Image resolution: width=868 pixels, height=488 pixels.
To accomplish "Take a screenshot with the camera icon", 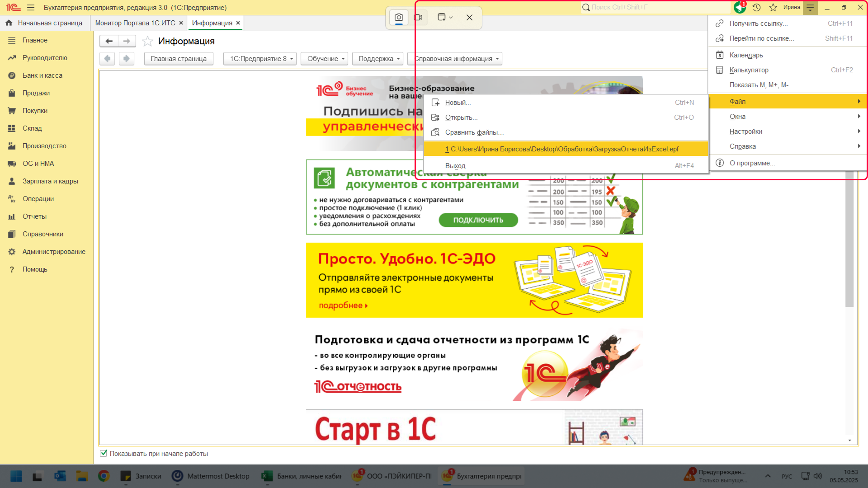I will pyautogui.click(x=399, y=18).
